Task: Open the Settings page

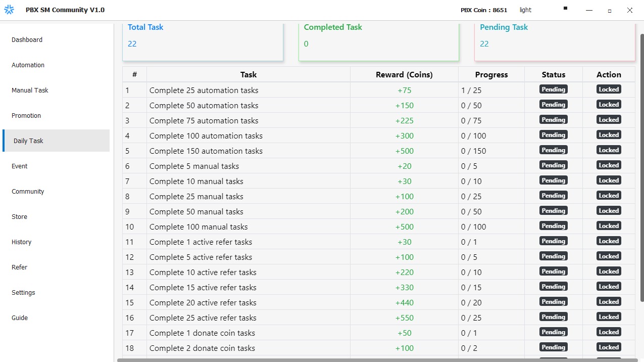Action: coord(24,293)
